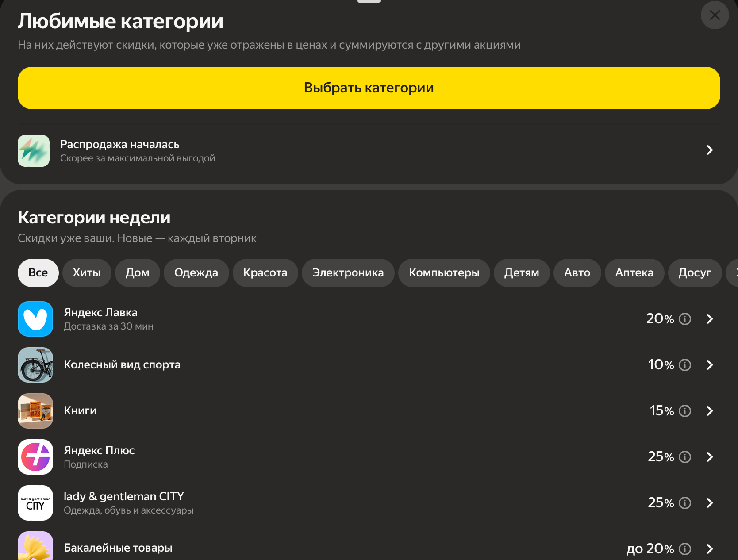Show info for Яндекс Лавка 20% discount

pyautogui.click(x=685, y=319)
